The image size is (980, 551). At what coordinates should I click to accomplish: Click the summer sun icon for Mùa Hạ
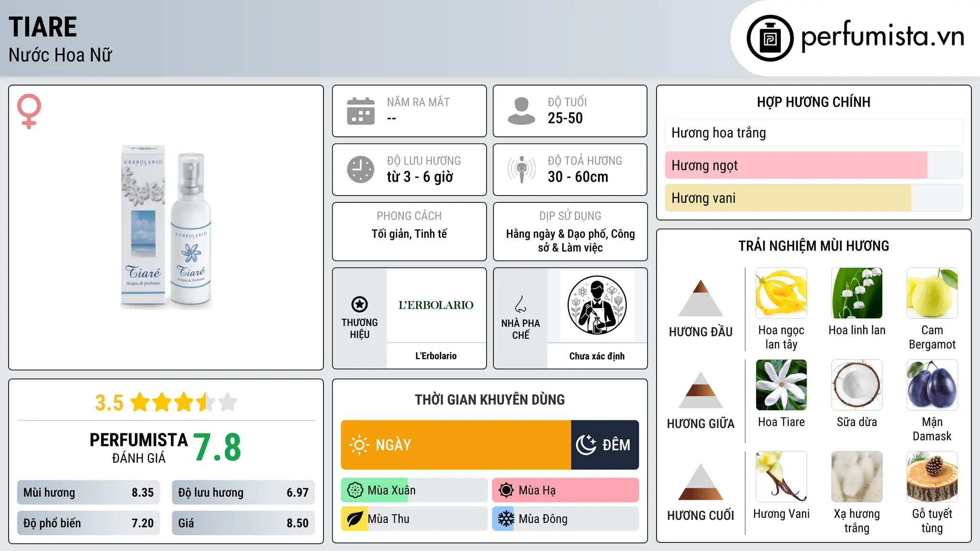pyautogui.click(x=506, y=490)
